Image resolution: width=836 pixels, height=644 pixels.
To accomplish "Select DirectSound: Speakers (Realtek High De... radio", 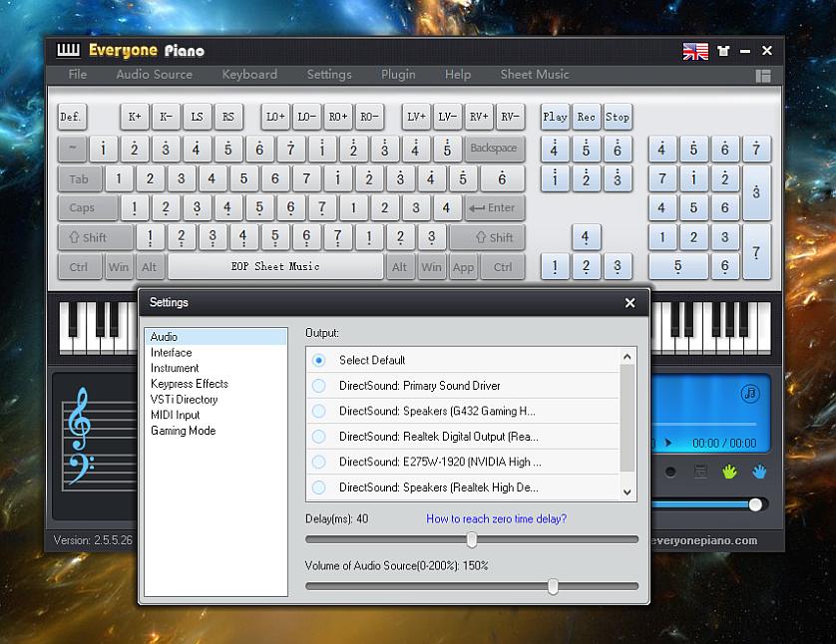I will [319, 486].
